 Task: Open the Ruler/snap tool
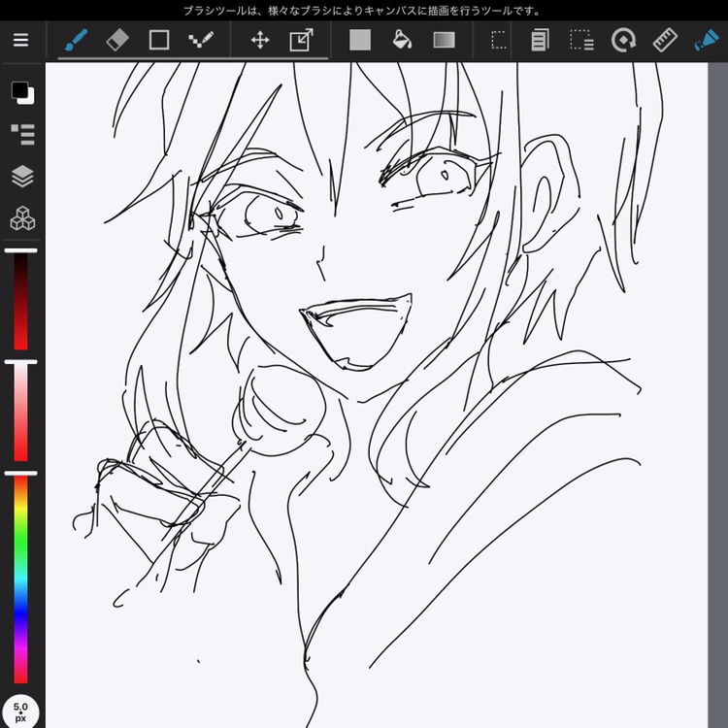[x=665, y=40]
